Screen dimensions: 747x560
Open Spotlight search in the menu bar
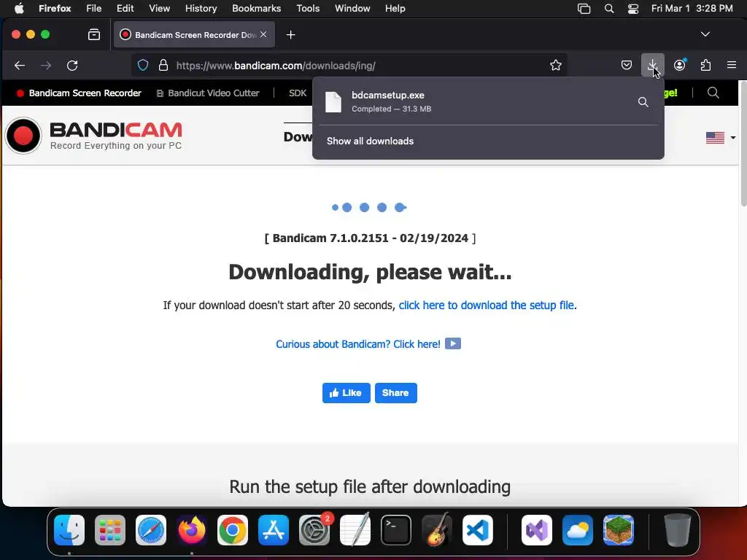[609, 9]
